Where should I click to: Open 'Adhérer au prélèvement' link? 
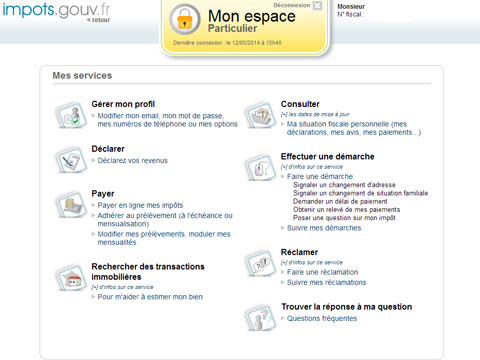165,220
